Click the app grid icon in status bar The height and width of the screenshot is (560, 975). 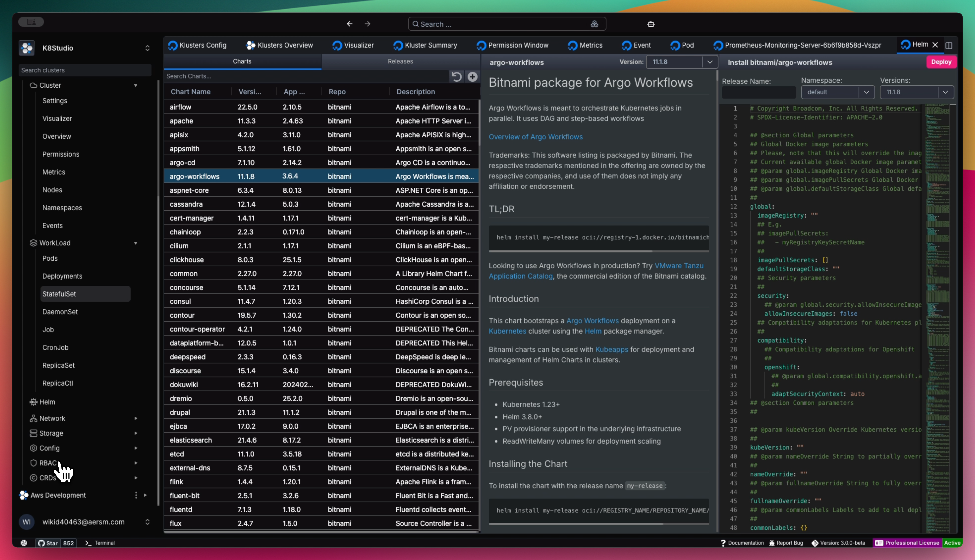point(24,543)
